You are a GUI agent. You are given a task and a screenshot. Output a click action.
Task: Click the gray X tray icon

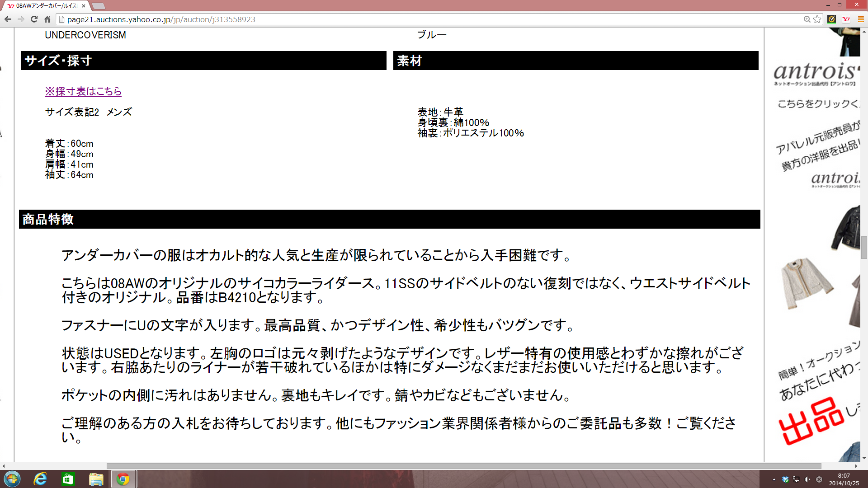[819, 479]
